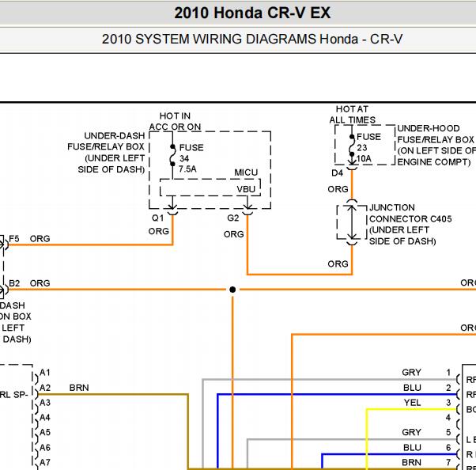Image resolution: width=476 pixels, height=470 pixels.
Task: Click the splice dot on the B2 wire
Action: click(x=232, y=290)
